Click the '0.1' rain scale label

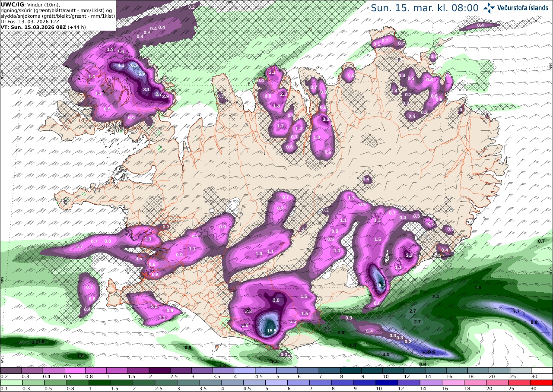3,389
